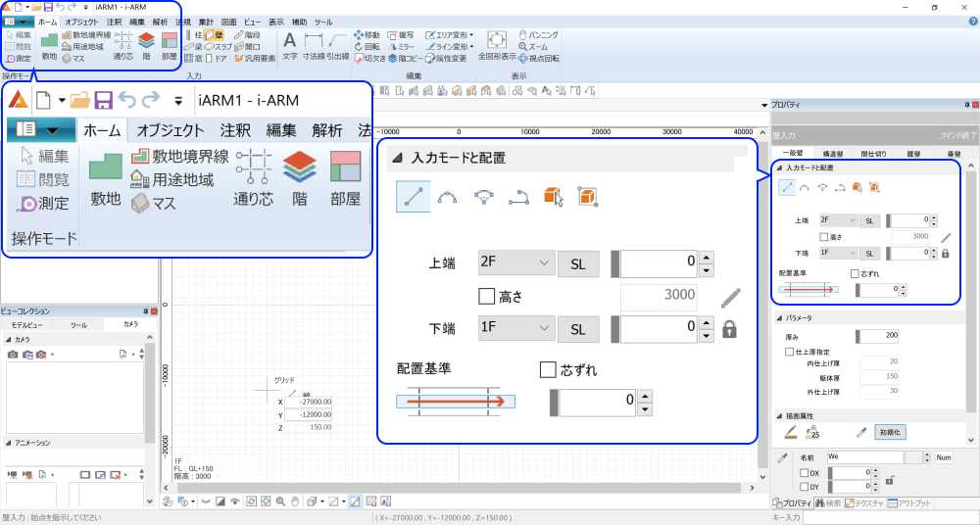The image size is (980, 525).
Task: Select the ドア (door) tool
Action: click(217, 59)
